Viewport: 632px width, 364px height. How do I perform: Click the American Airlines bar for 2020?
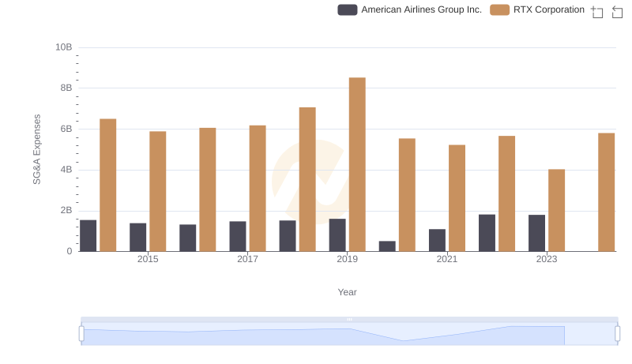tap(387, 246)
